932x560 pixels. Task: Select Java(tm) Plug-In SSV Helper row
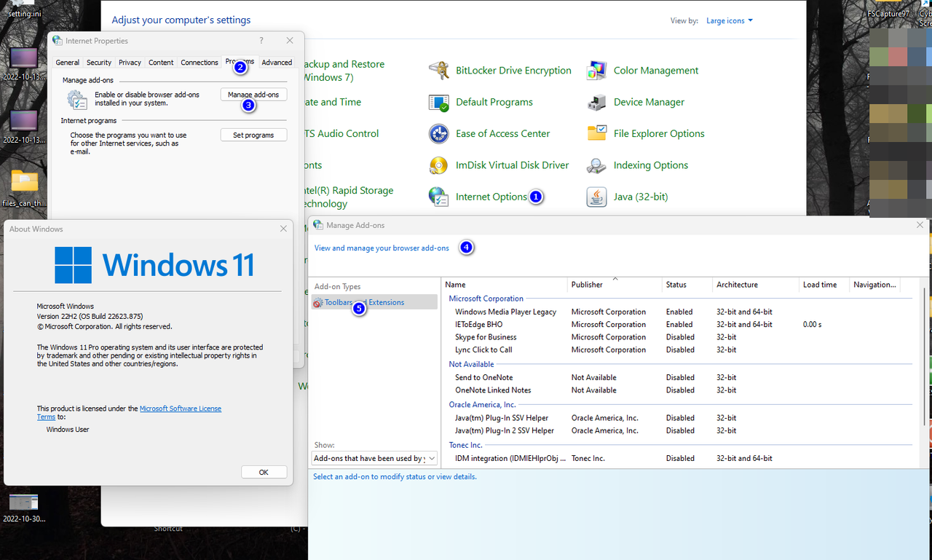pos(677,418)
